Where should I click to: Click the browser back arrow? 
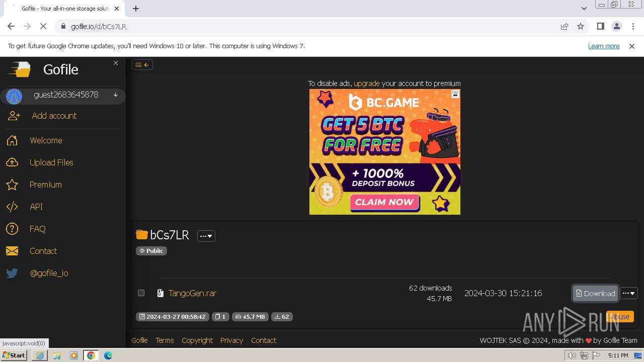(11, 26)
